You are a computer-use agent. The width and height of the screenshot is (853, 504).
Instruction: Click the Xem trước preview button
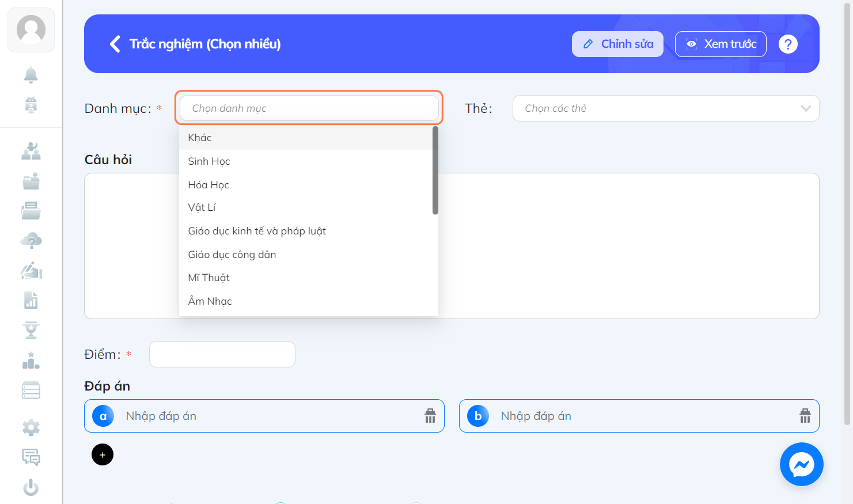[x=721, y=44]
